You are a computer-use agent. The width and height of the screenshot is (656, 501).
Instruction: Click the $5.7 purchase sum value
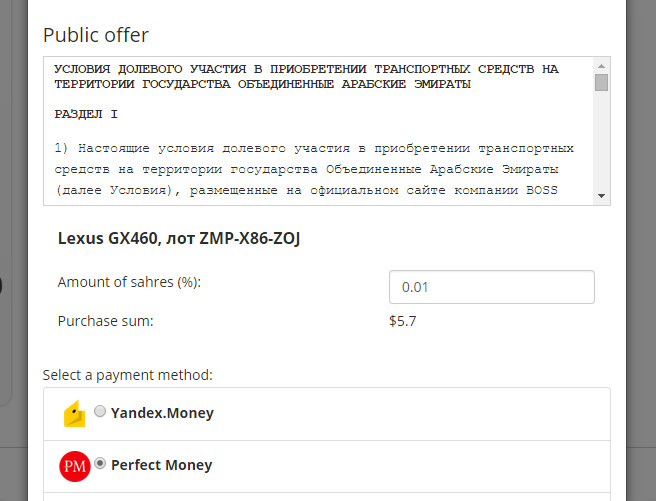[402, 322]
